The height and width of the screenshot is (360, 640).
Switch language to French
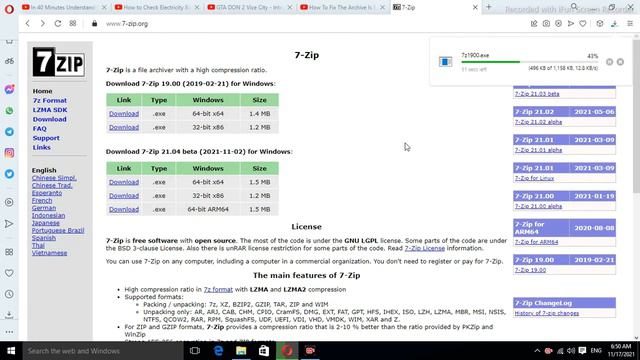[42, 200]
